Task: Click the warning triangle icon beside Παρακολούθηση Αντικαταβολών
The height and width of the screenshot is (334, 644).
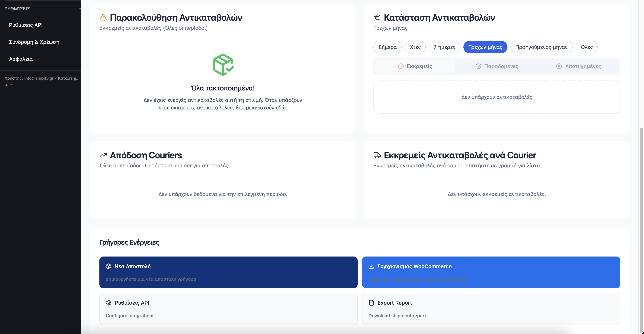Action: pos(103,17)
